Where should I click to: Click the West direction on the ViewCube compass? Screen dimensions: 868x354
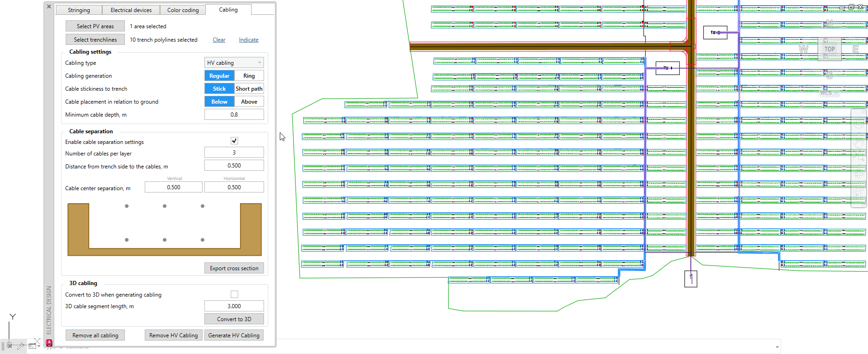[803, 49]
